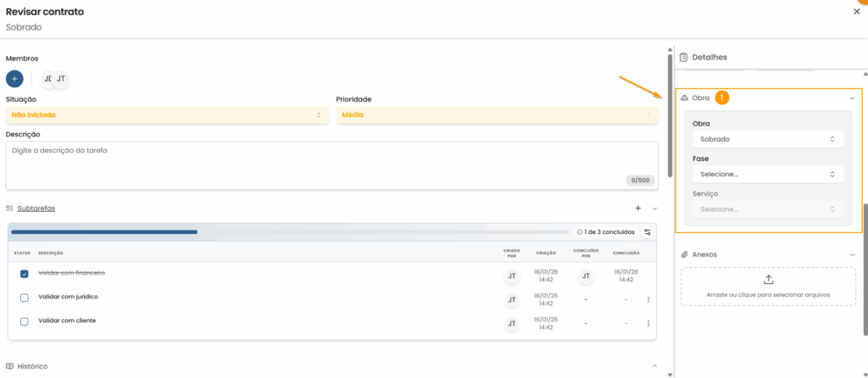Open options menu for Validar com cliente
The height and width of the screenshot is (378, 868).
[648, 323]
